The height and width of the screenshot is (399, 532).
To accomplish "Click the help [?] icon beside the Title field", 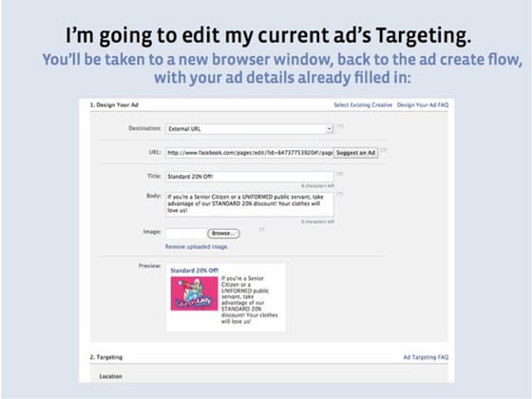I will click(x=340, y=174).
